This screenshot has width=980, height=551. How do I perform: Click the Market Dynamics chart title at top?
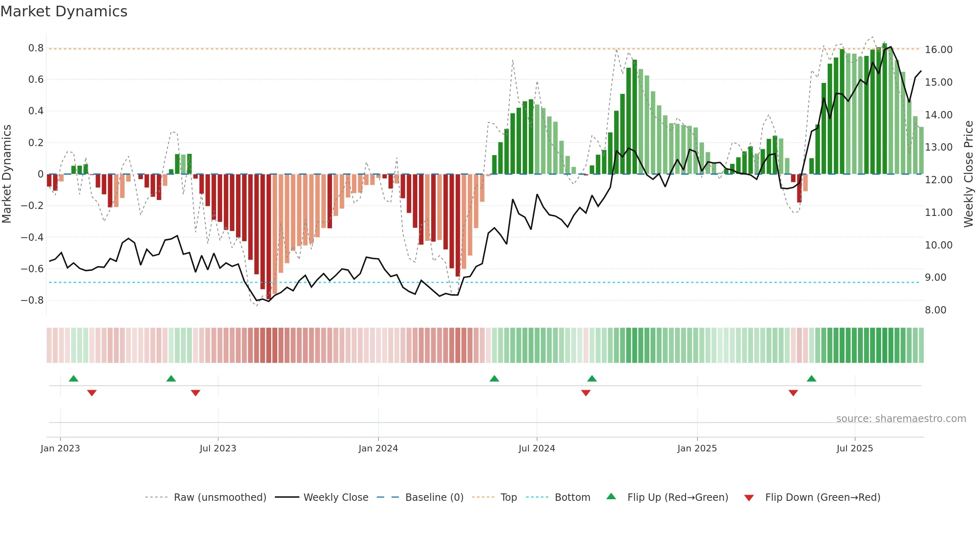click(x=64, y=11)
